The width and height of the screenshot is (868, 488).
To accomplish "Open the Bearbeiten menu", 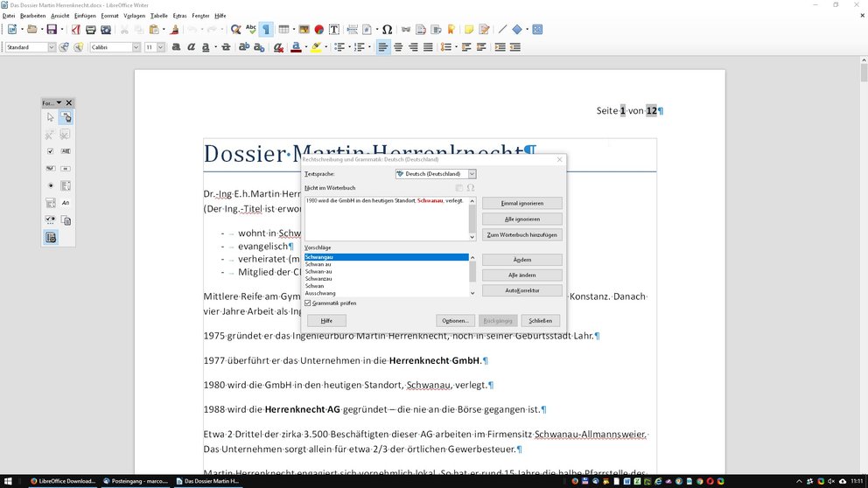I will (32, 16).
